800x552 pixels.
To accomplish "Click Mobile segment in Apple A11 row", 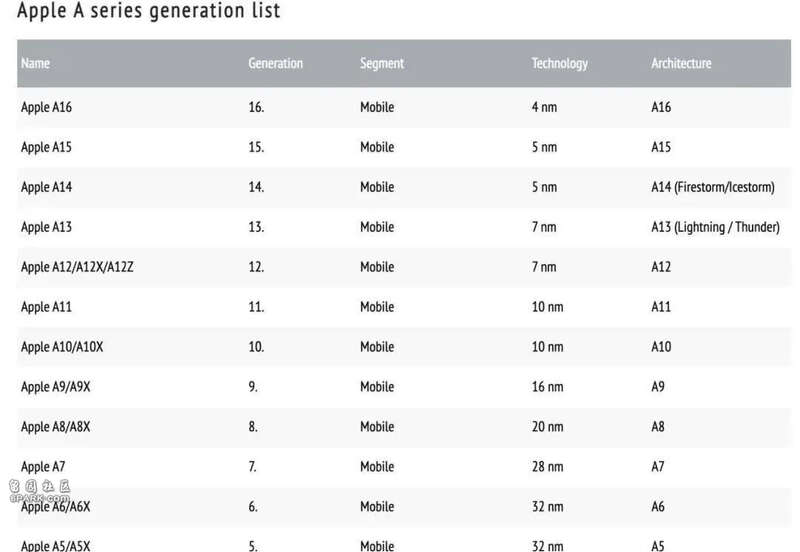I will pos(377,307).
